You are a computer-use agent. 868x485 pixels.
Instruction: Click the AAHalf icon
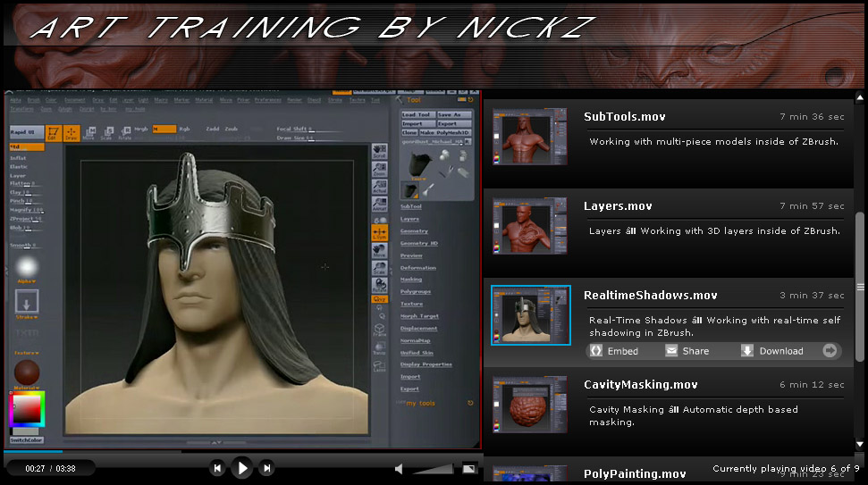(379, 205)
